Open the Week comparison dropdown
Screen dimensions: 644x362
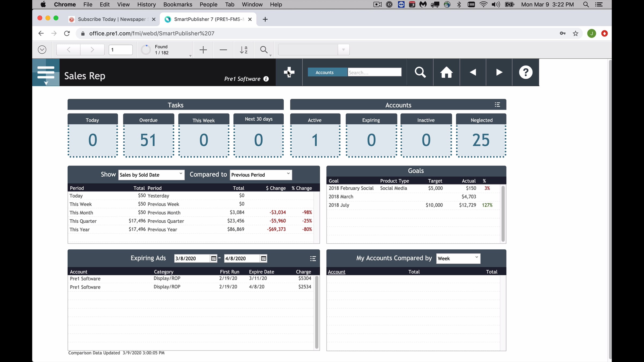click(458, 258)
